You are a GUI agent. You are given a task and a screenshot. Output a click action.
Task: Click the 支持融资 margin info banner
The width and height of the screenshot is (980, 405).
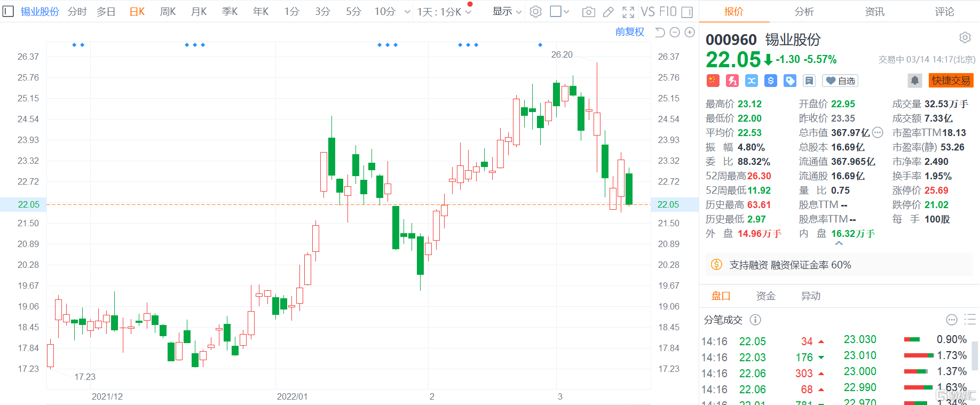(839, 265)
